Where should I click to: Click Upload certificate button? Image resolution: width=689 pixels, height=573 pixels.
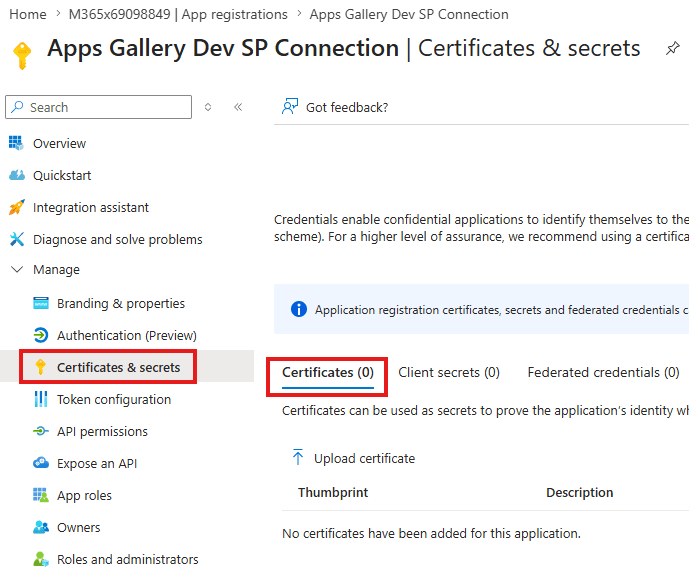pos(353,458)
